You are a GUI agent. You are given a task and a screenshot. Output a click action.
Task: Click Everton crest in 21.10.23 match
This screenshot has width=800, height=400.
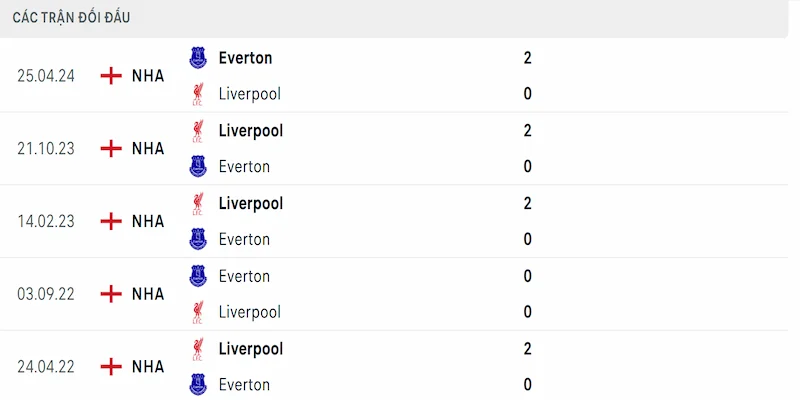point(198,166)
